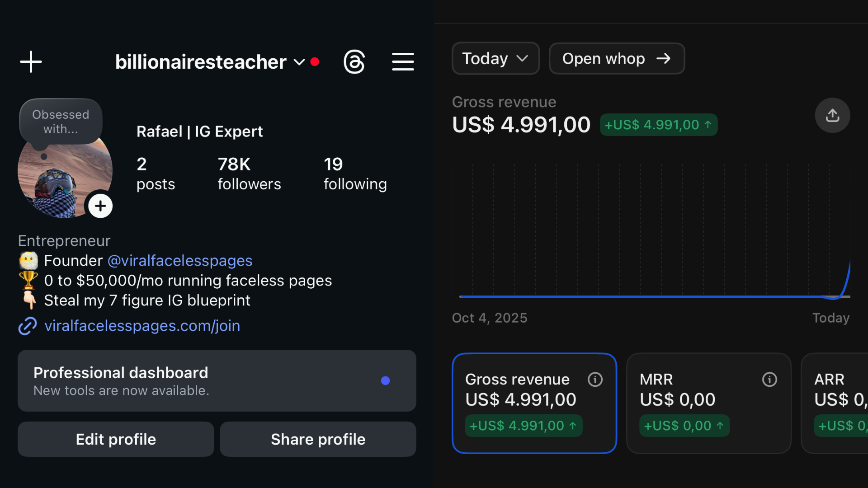Click the info icon on Gross revenue card
This screenshot has width=868, height=488.
pos(595,380)
